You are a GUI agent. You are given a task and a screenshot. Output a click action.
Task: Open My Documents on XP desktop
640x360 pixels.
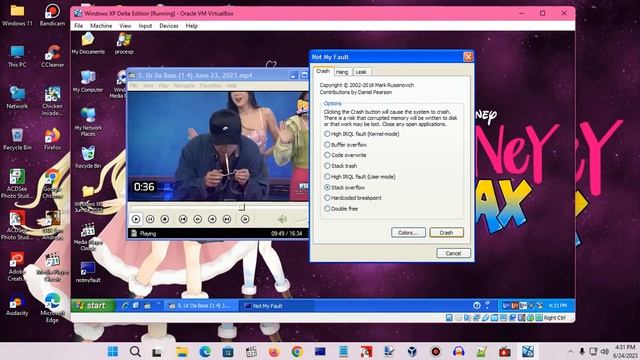coord(88,44)
